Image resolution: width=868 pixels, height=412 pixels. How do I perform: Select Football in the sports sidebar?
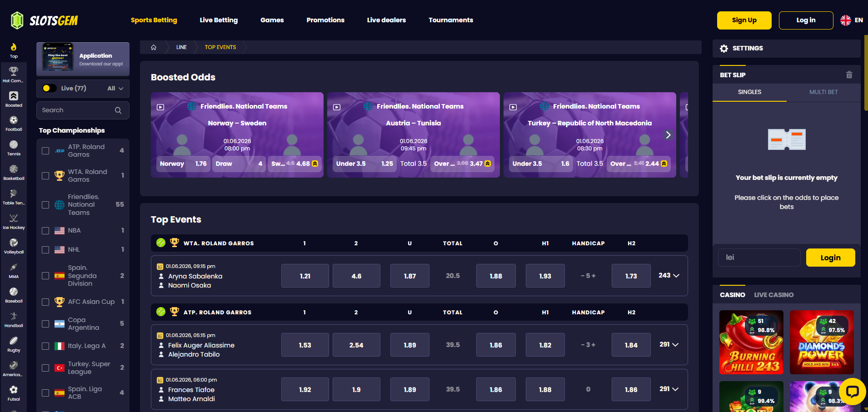pyautogui.click(x=14, y=124)
